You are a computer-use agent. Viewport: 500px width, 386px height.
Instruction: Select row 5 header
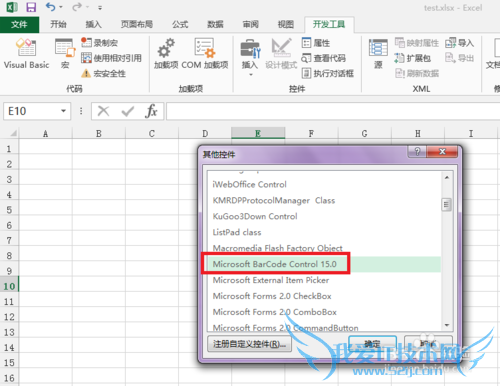click(x=9, y=210)
